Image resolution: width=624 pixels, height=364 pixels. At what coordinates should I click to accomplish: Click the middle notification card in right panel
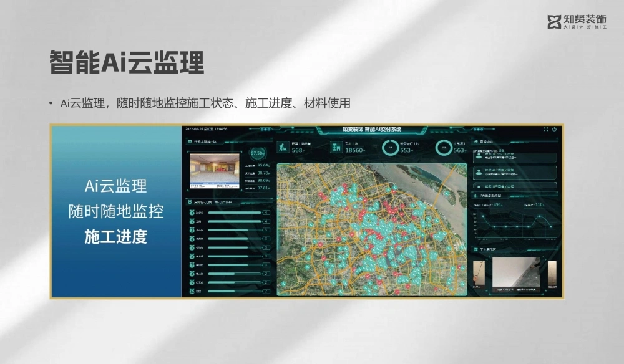(x=515, y=173)
